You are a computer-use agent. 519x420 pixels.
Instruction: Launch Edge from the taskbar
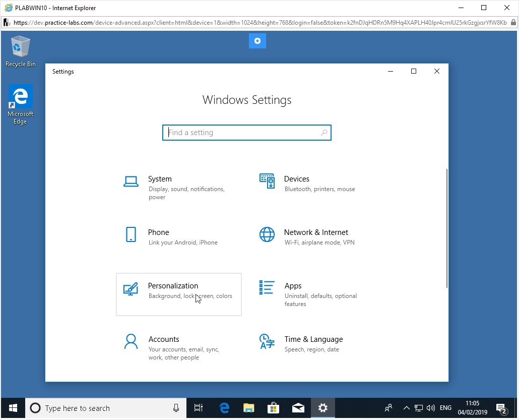click(x=224, y=408)
